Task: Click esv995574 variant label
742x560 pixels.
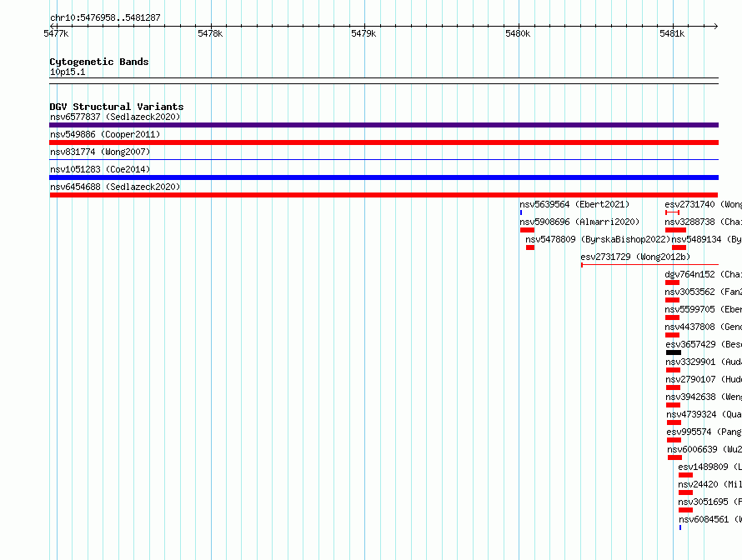Action: [x=704, y=432]
